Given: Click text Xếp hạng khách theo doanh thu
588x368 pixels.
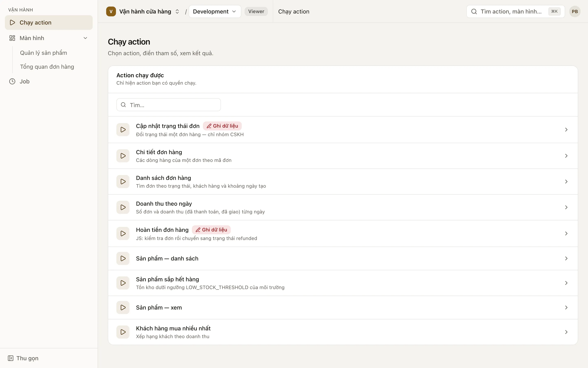Looking at the screenshot, I should tap(173, 336).
